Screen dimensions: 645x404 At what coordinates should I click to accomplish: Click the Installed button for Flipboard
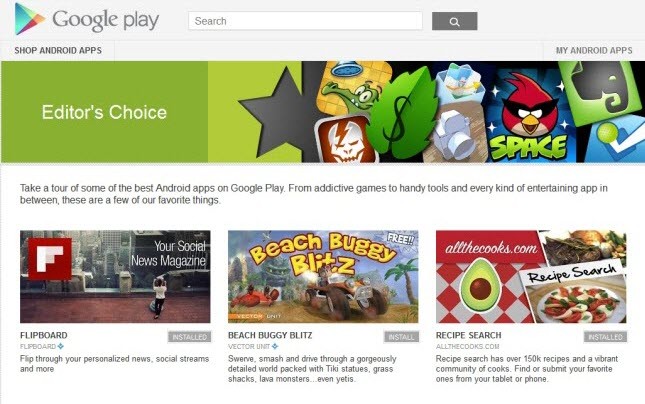(x=189, y=337)
